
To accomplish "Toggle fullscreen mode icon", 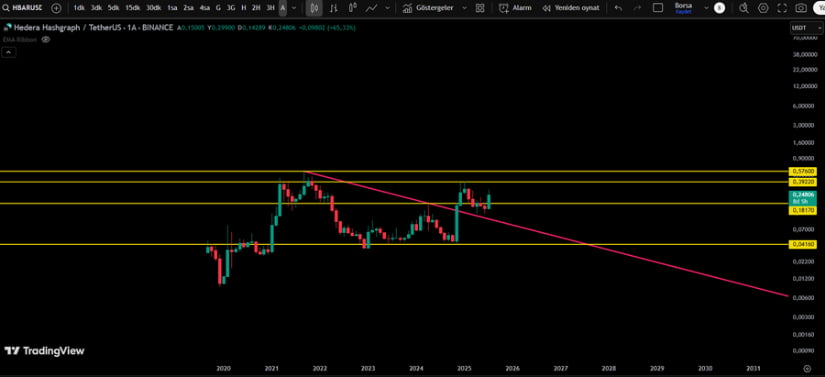I will click(x=782, y=8).
